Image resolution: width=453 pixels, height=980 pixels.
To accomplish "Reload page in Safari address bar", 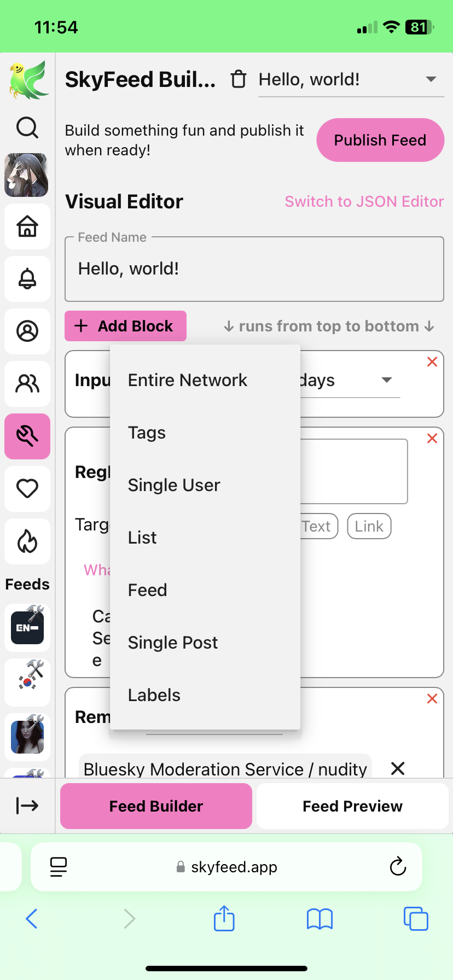I will pos(398,866).
